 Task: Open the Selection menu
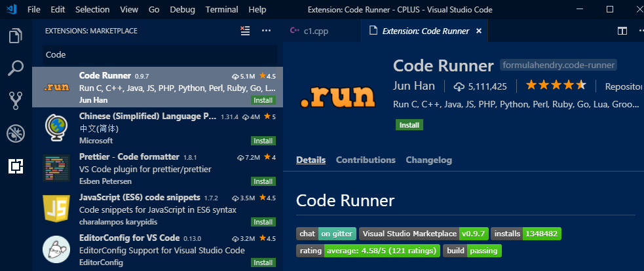(92, 9)
